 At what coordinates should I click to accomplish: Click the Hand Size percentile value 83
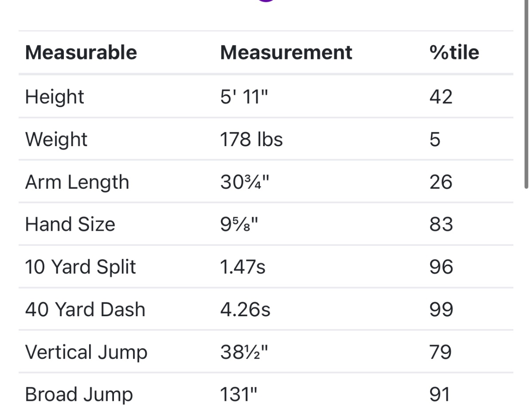pos(441,224)
